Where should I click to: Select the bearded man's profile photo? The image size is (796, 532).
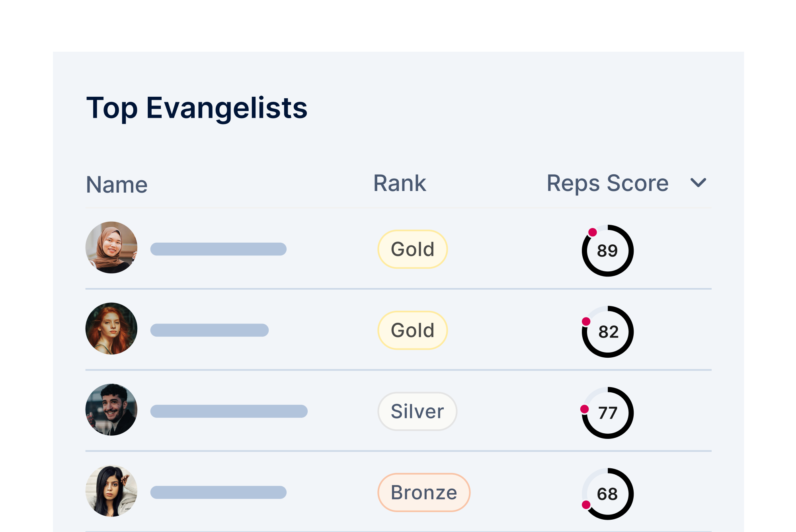tap(111, 410)
